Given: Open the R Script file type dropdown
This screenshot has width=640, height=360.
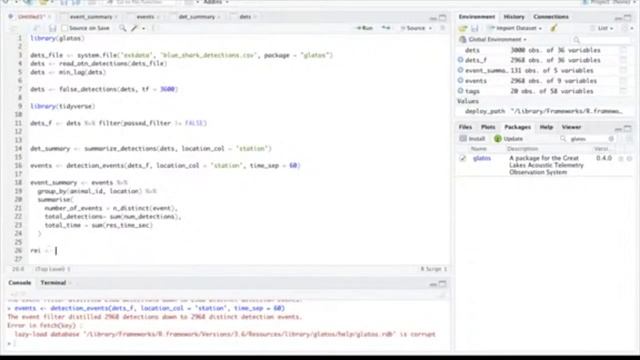Looking at the screenshot, I should (x=434, y=269).
